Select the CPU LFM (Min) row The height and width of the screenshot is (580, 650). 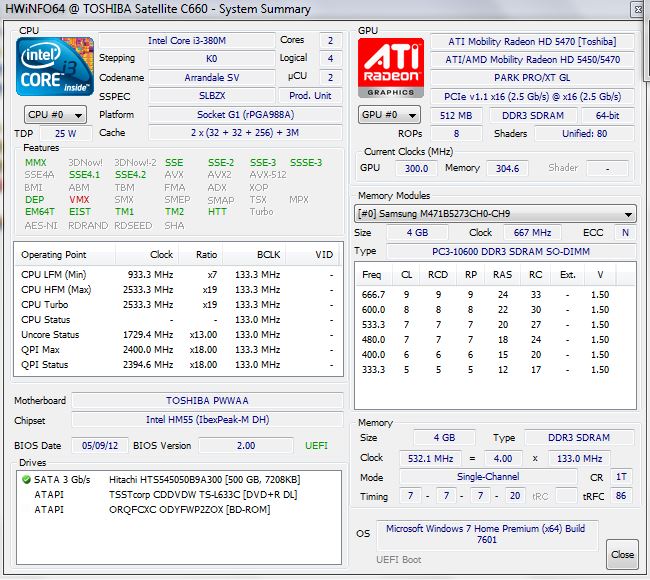point(177,274)
